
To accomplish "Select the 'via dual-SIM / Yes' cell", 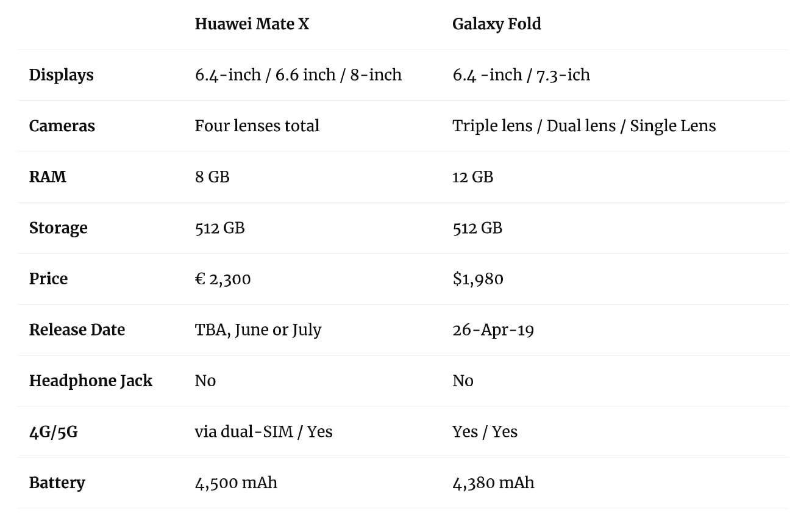I will click(263, 432).
